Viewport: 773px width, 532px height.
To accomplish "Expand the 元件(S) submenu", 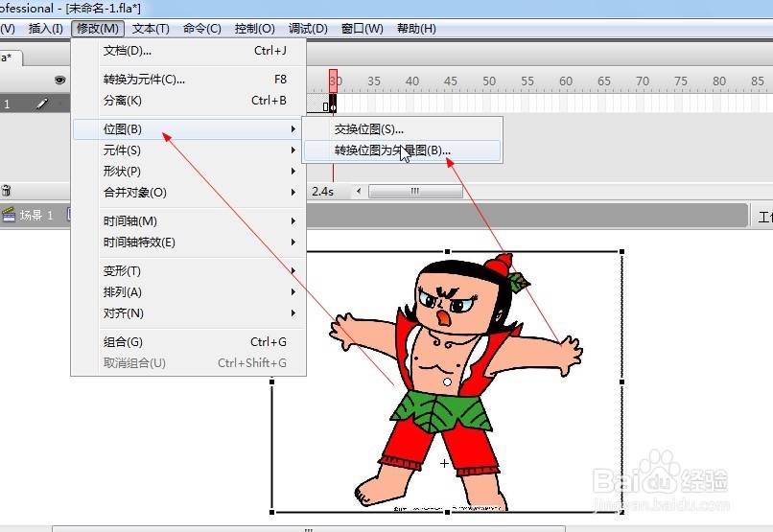I will (x=188, y=150).
